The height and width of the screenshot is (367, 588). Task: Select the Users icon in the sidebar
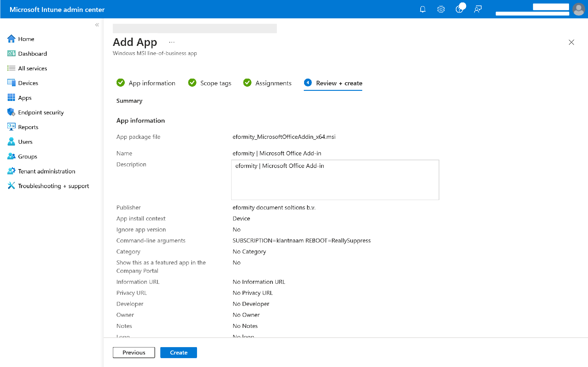[x=11, y=141]
